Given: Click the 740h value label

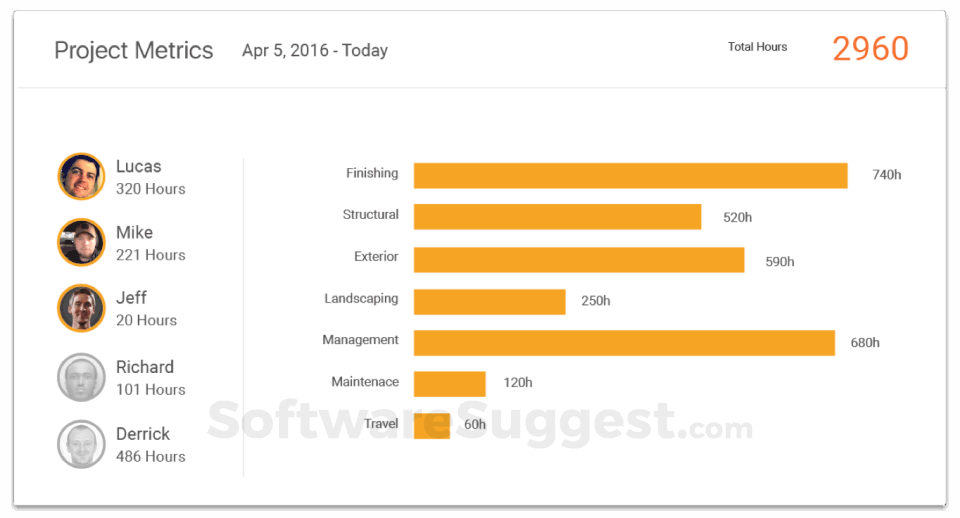Looking at the screenshot, I should 887,175.
